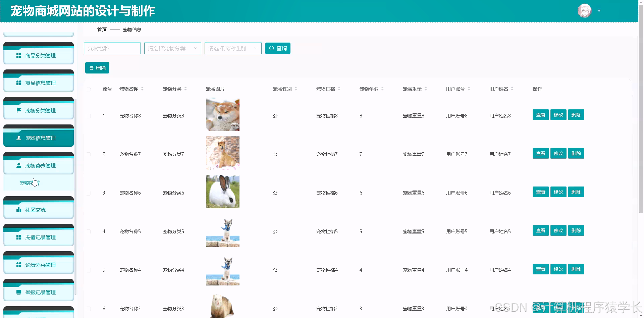Click the monitor icon beside 举报记录管理
The width and height of the screenshot is (644, 318).
19,292
